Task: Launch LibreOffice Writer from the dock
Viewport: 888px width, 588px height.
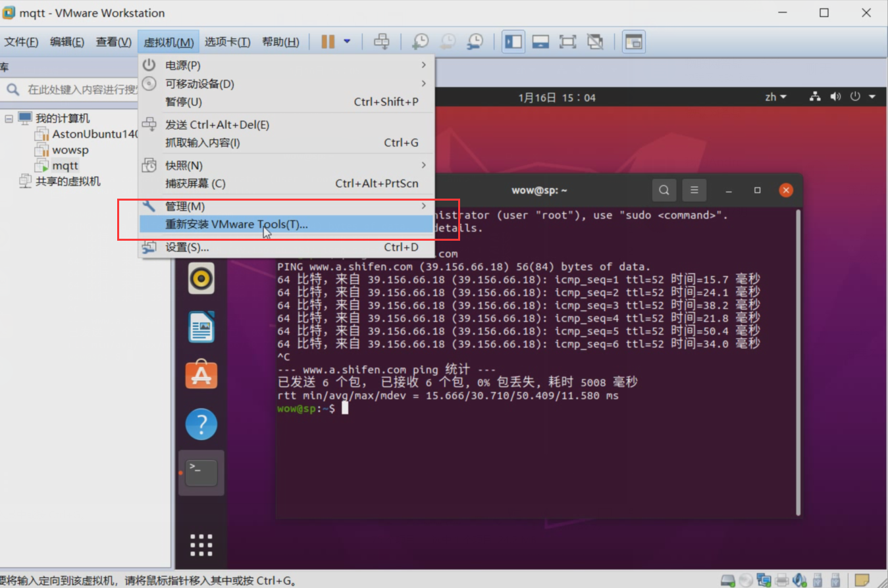Action: click(201, 327)
